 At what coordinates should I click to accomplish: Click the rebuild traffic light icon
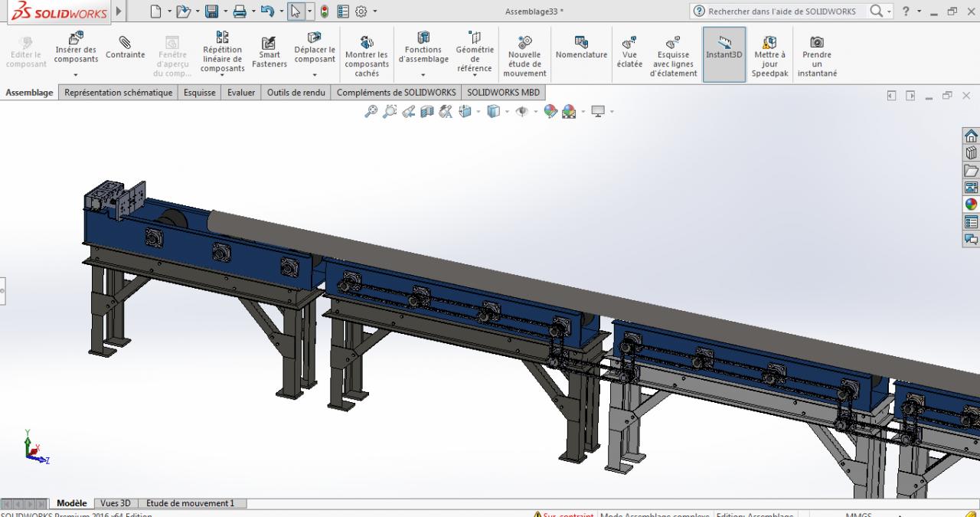click(x=324, y=11)
